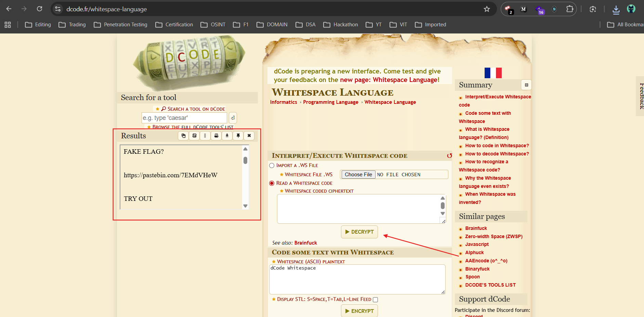
Task: Click the dotted-column icon in Results toolbar
Action: pos(205,136)
